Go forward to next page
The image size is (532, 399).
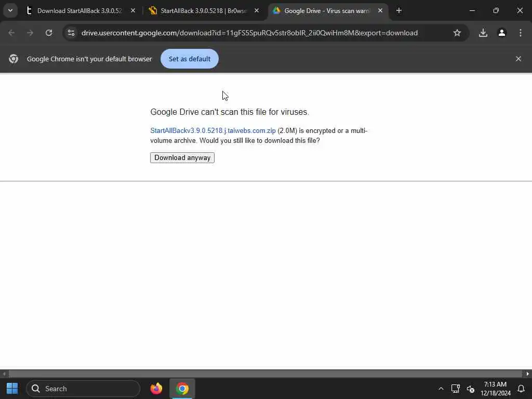pyautogui.click(x=30, y=33)
